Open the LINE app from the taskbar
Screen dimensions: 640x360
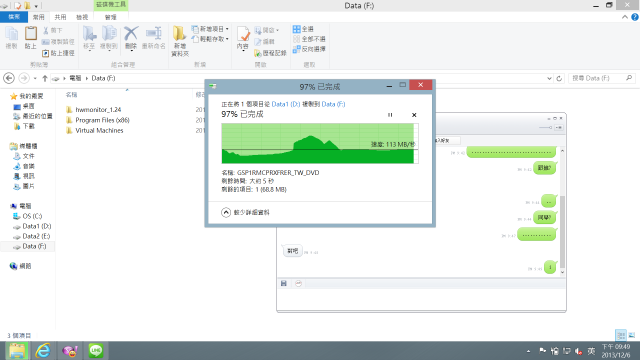tap(96, 351)
